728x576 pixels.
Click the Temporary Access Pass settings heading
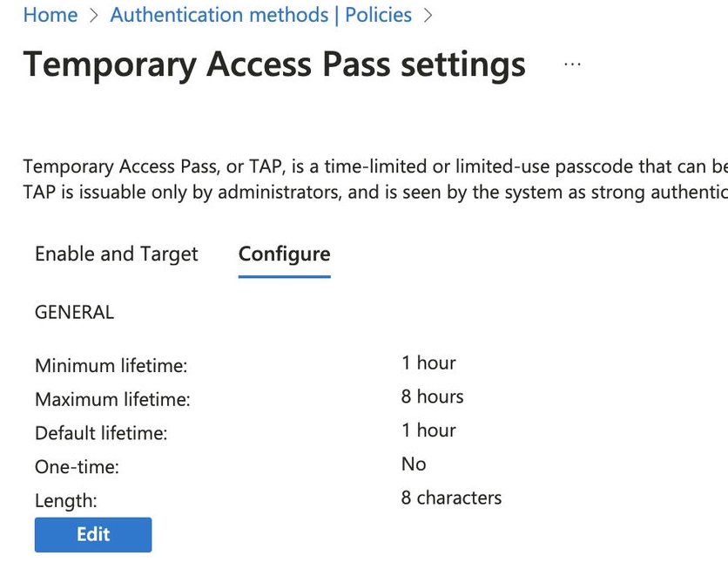[x=274, y=64]
